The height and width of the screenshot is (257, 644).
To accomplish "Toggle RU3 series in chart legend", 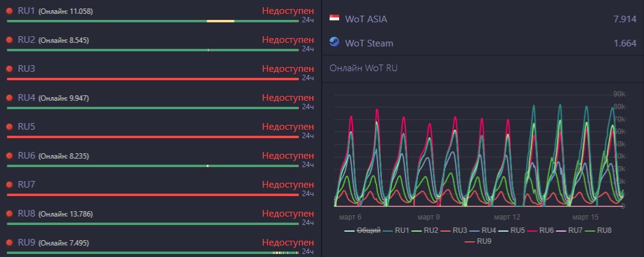I will 454,230.
